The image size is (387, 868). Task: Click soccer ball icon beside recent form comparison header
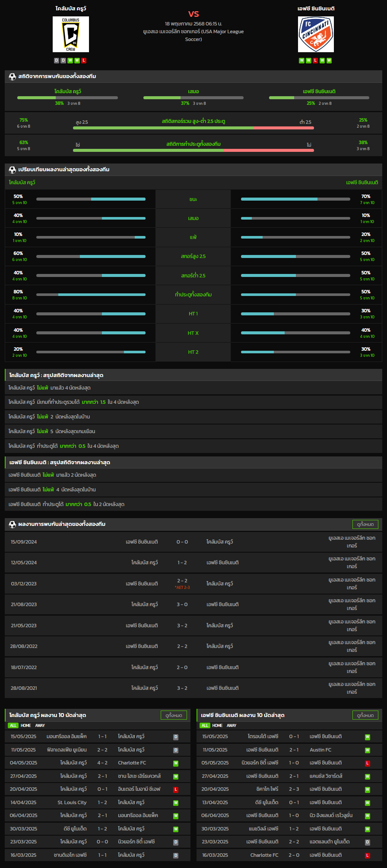pos(13,170)
